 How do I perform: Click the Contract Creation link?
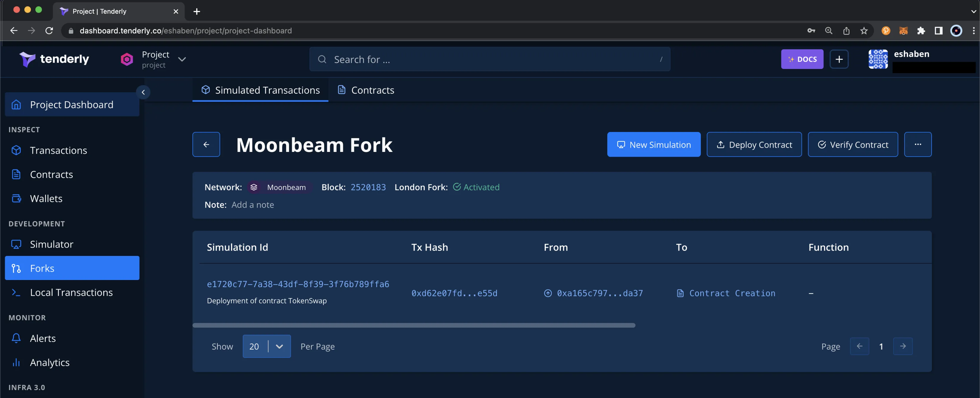[732, 293]
